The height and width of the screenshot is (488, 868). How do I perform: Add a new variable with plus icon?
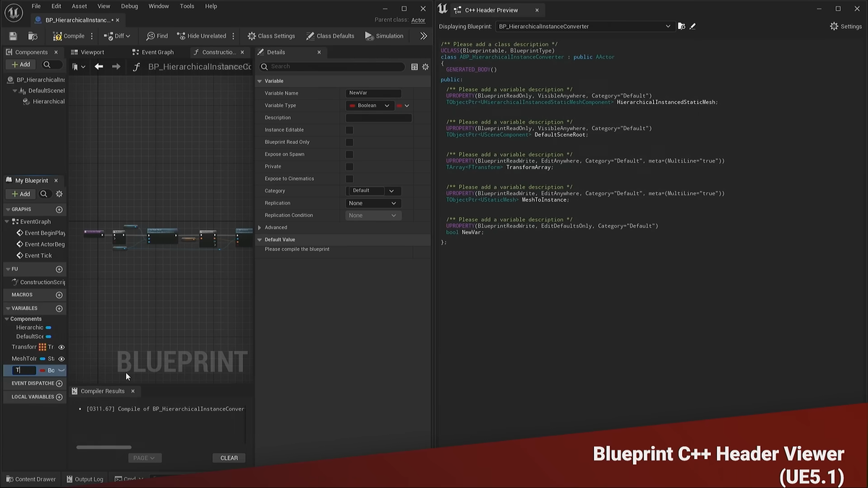point(59,308)
